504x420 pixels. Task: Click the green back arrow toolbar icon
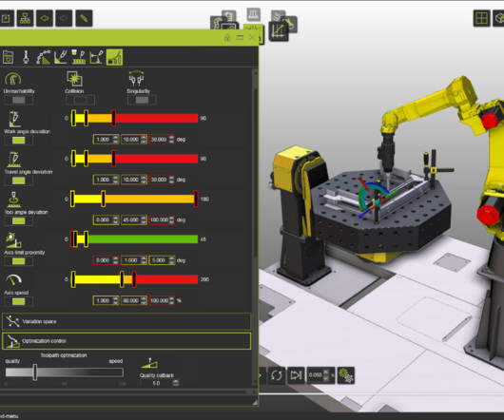point(45,18)
